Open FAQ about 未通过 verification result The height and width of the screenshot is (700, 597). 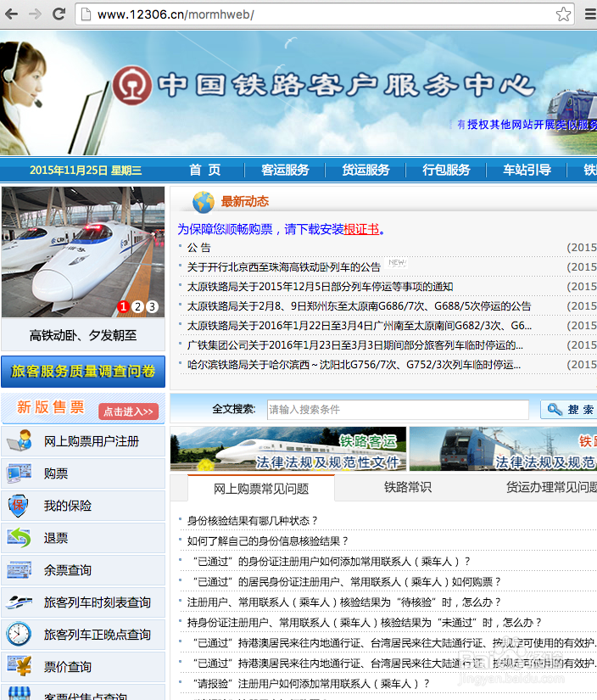pos(364,622)
